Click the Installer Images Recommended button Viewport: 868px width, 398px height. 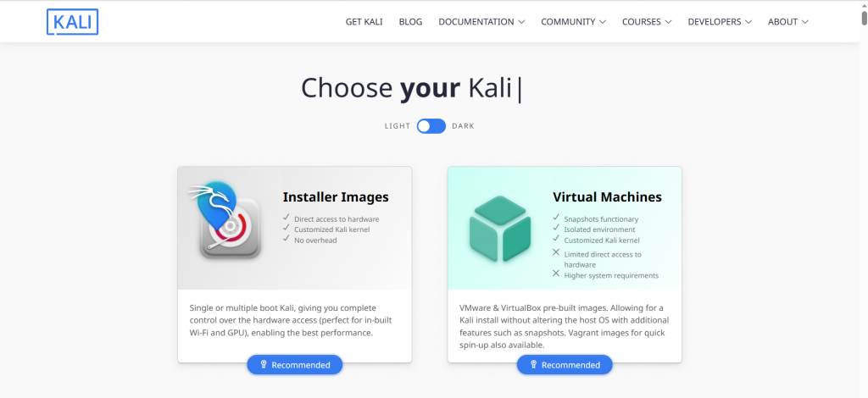(294, 365)
